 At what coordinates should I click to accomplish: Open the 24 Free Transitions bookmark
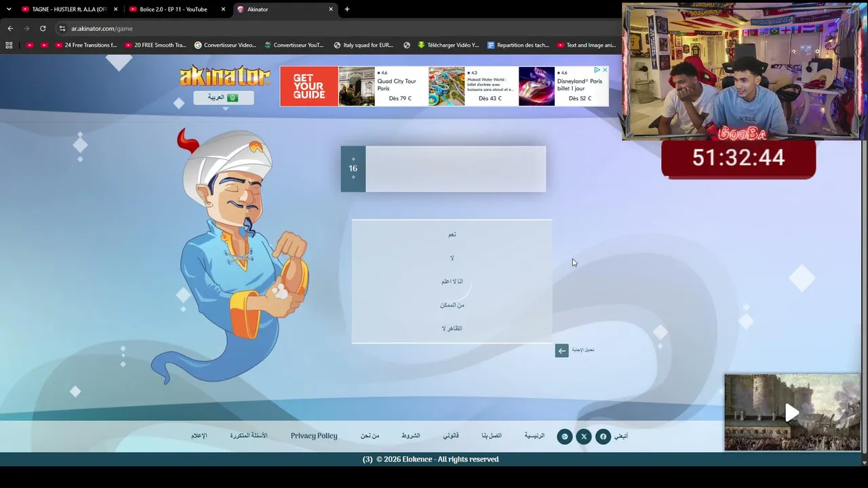point(86,45)
